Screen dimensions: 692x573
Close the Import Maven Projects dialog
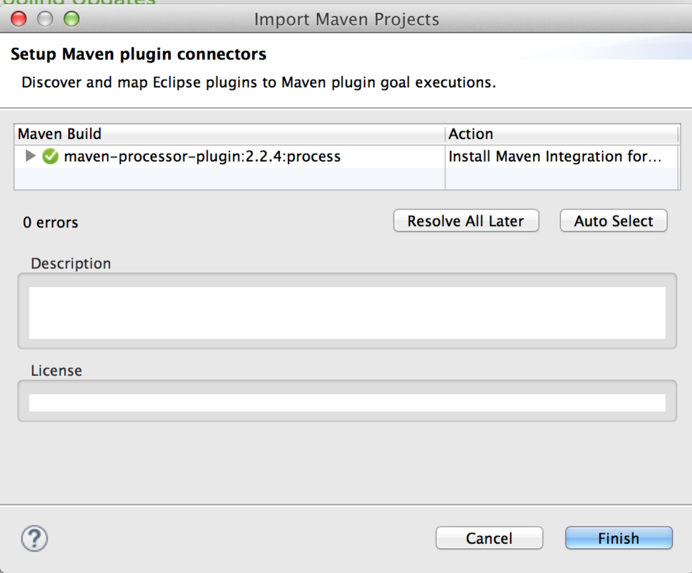tap(18, 19)
